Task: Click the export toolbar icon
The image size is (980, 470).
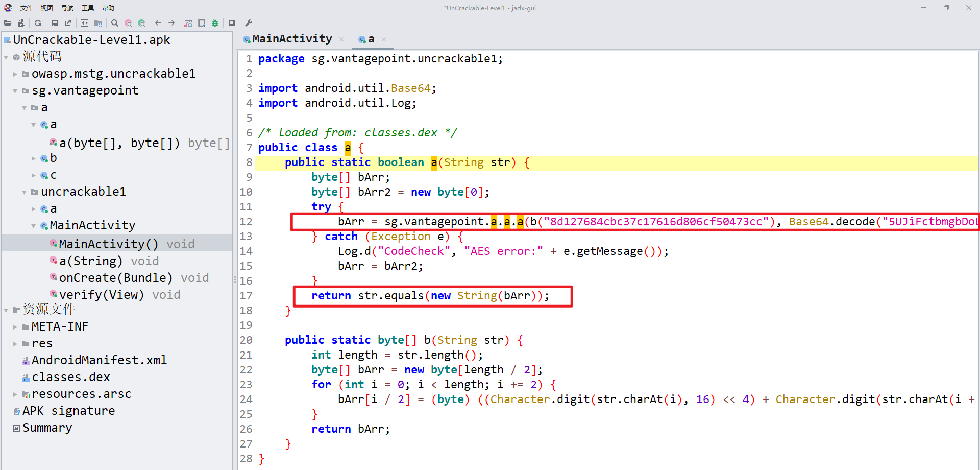Action: (x=68, y=23)
